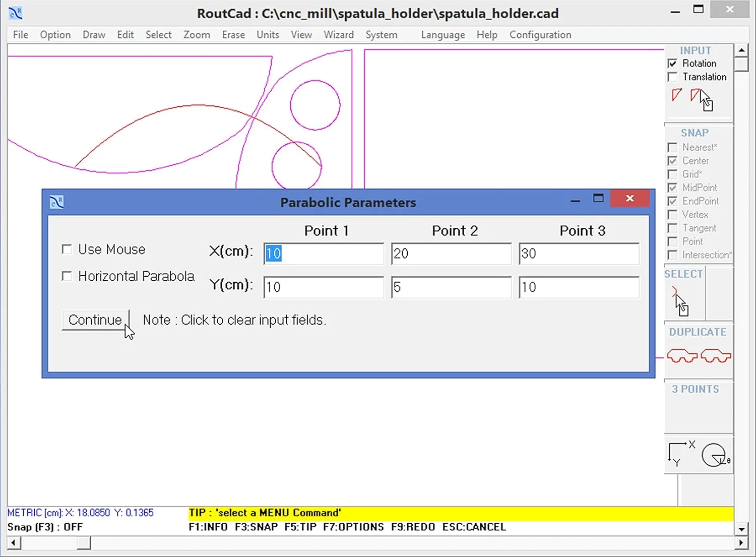Viewport: 756px width, 557px height.
Task: Enable the Horizontal Parabola checkbox
Action: 67,276
